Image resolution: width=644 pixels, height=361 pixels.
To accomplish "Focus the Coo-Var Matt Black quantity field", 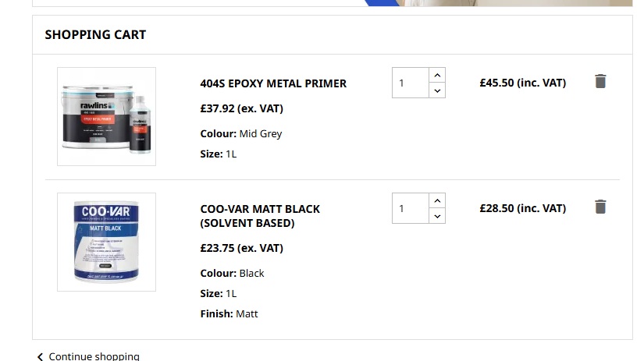I will (411, 208).
